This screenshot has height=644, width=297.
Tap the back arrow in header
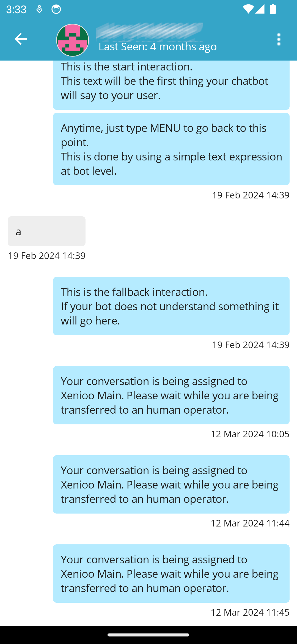21,39
